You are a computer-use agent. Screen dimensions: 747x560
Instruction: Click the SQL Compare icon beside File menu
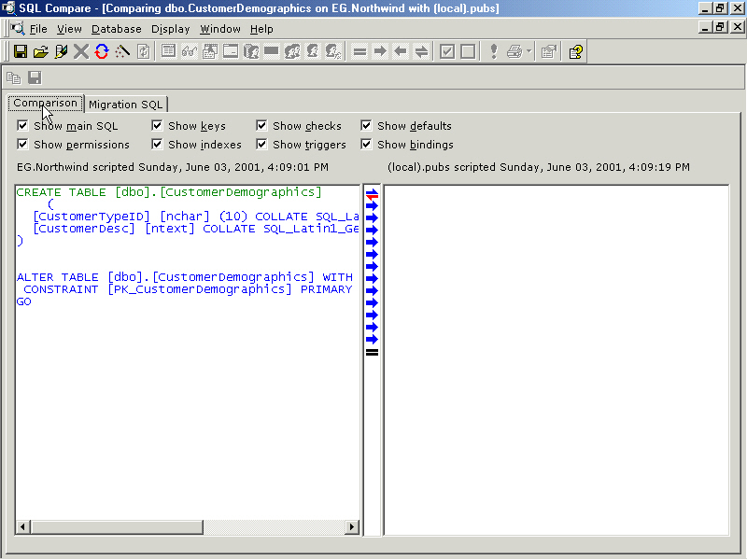pyautogui.click(x=18, y=29)
